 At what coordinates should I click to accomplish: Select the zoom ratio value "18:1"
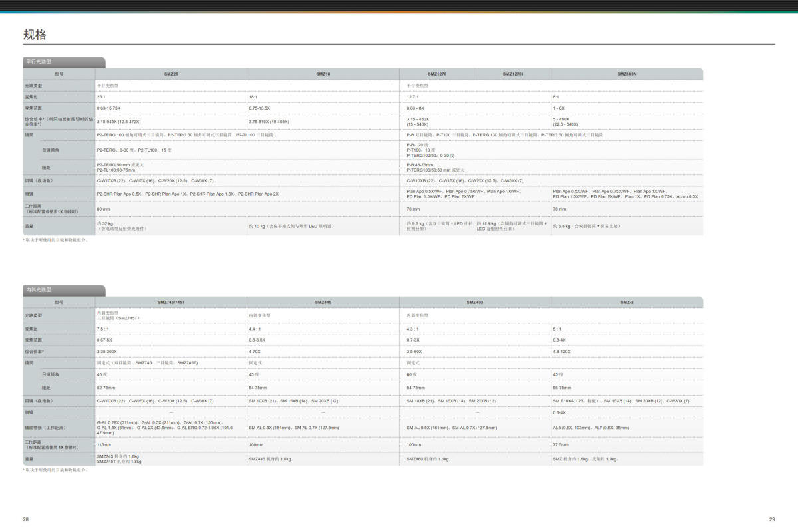[253, 97]
